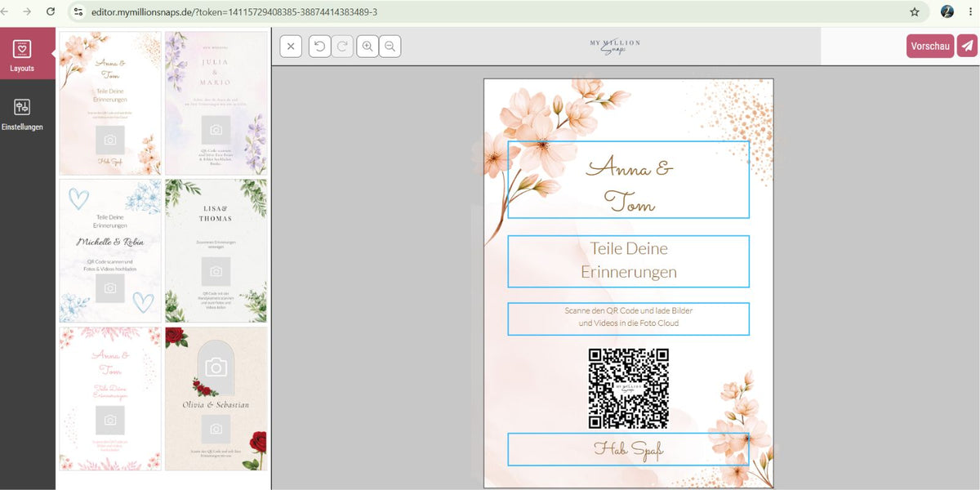Reload the browser page
The image size is (980, 490).
coord(51,12)
